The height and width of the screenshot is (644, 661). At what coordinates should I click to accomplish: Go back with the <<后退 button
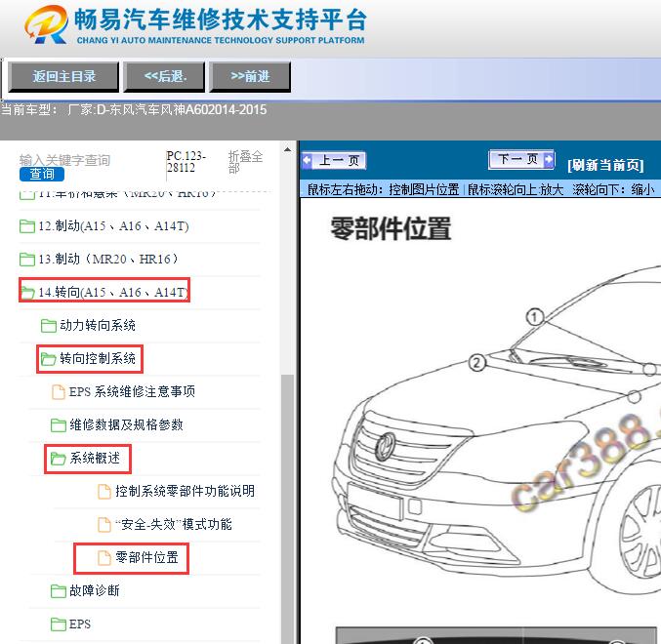pos(164,76)
